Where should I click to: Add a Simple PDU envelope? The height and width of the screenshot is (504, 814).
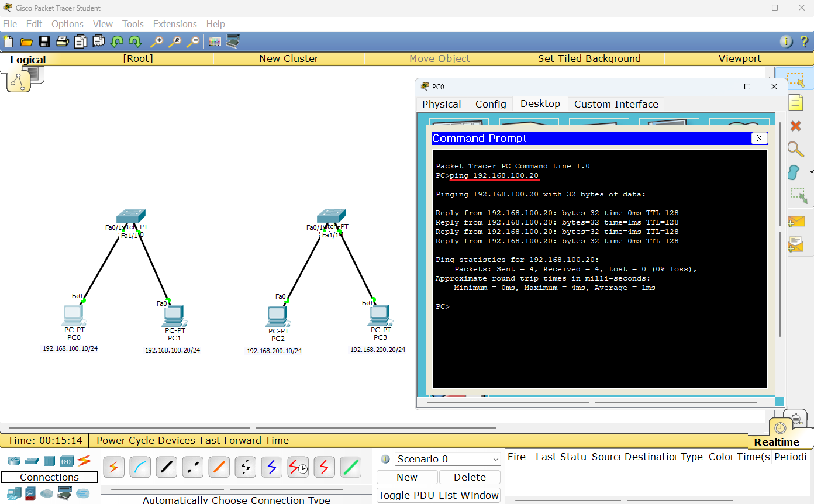[796, 222]
